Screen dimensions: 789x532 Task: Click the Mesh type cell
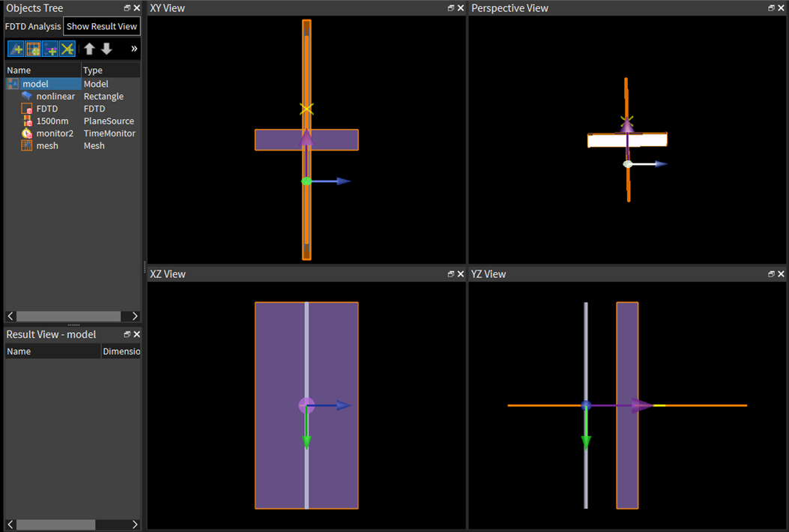94,145
